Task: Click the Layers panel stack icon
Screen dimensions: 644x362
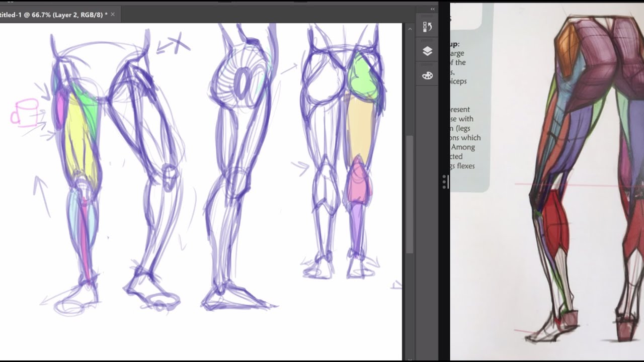Action: coord(427,50)
